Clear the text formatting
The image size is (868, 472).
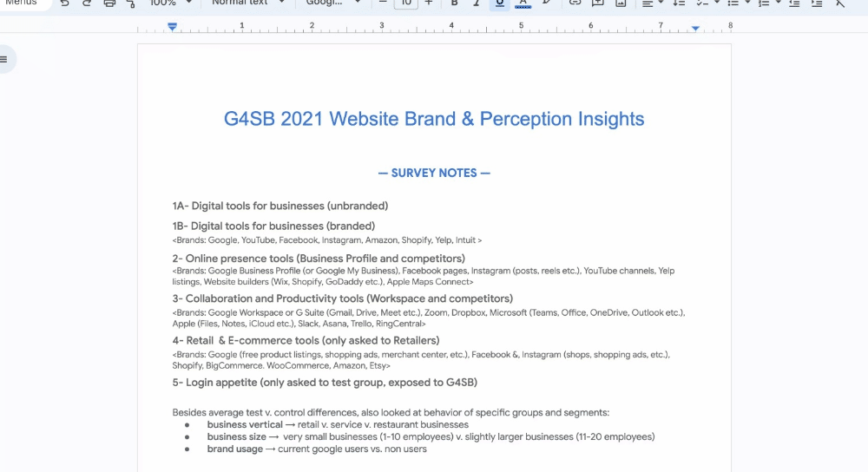tap(839, 3)
